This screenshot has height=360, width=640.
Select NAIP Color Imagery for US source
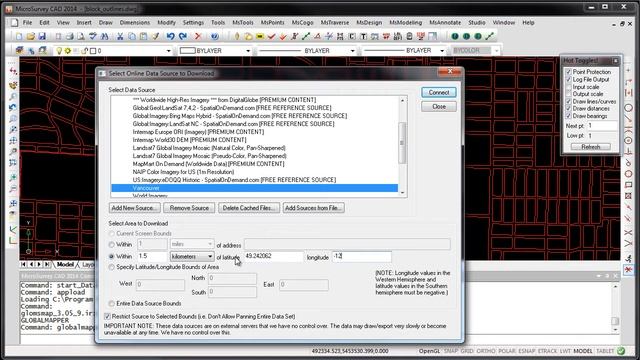(183, 172)
